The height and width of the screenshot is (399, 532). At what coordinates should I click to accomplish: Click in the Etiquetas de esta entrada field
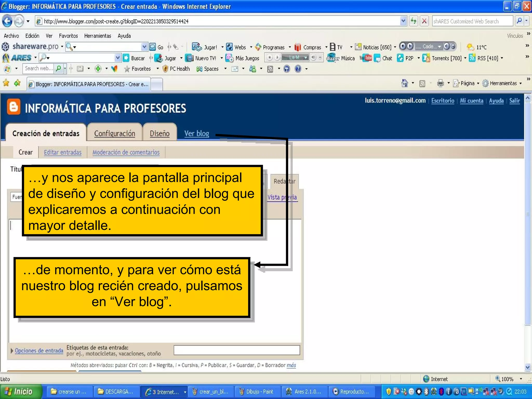237,350
